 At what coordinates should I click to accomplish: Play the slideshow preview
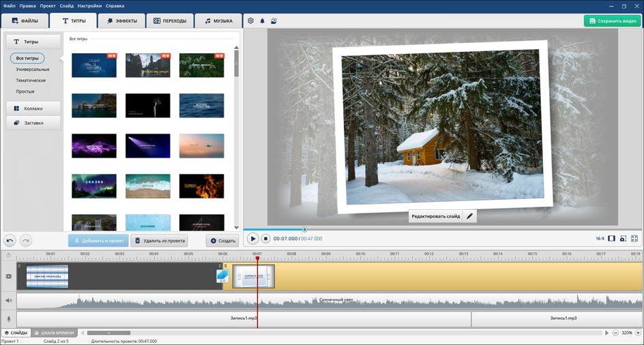pos(253,239)
